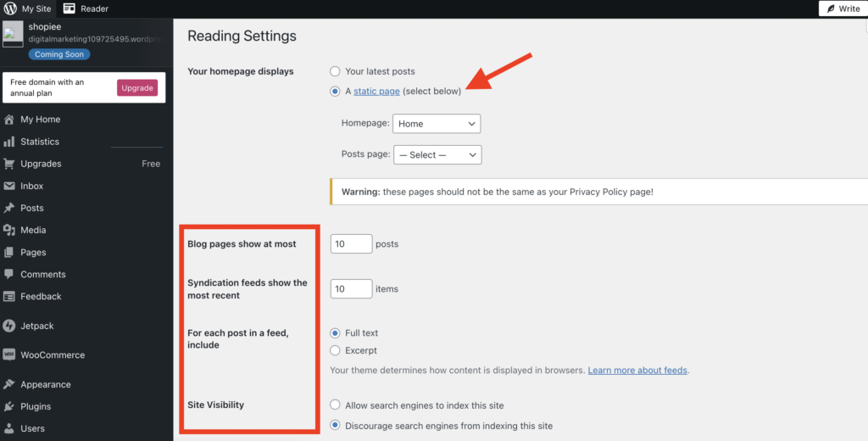This screenshot has width=868, height=441.
Task: Open the Reader icon in top bar
Action: point(70,8)
